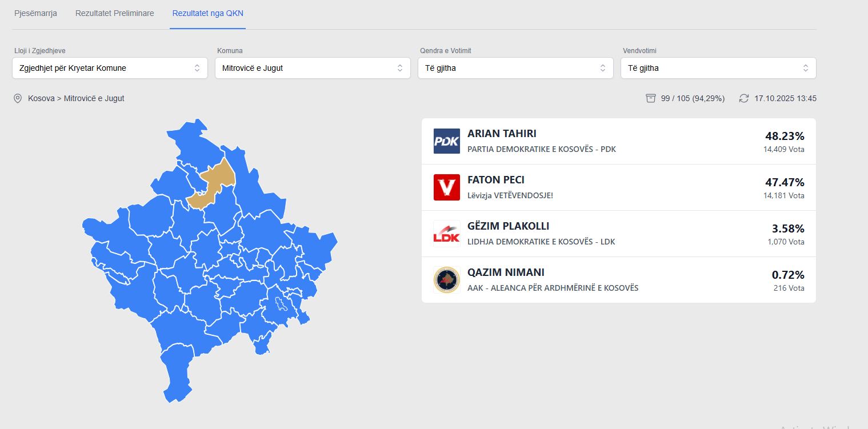This screenshot has width=868, height=429.
Task: Click the Kosova > Mitrovicë e Jugut breadcrumb
Action: tap(76, 98)
